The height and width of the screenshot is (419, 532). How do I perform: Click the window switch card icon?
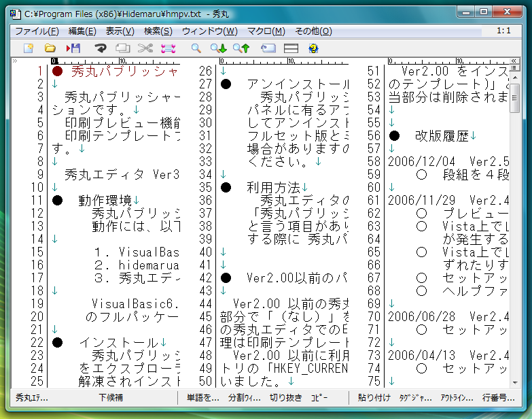pos(268,48)
